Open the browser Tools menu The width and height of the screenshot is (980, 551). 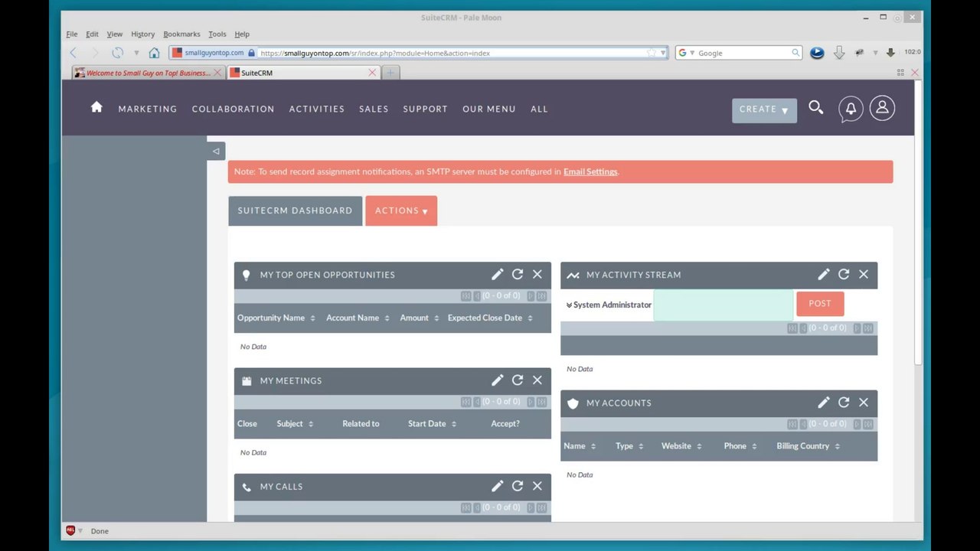pos(217,34)
